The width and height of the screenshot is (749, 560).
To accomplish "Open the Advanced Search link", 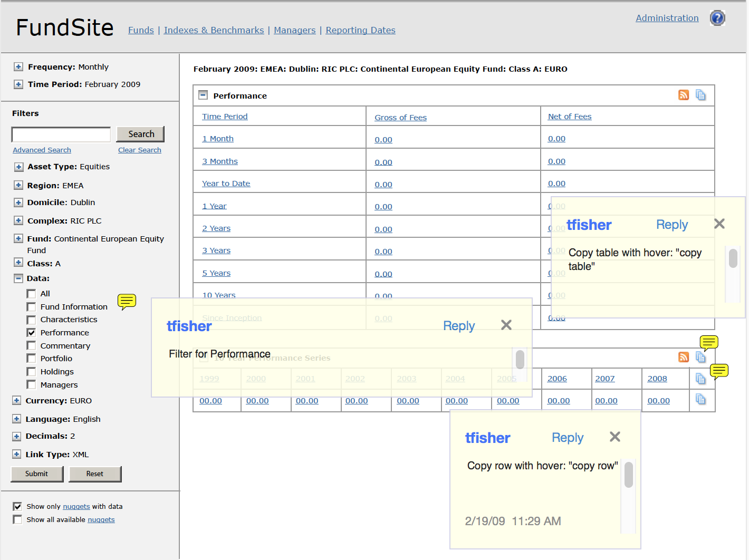I will (x=42, y=150).
